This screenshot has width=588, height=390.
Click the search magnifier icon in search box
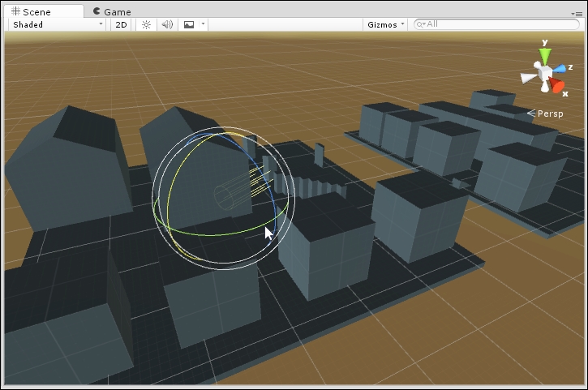click(x=421, y=24)
